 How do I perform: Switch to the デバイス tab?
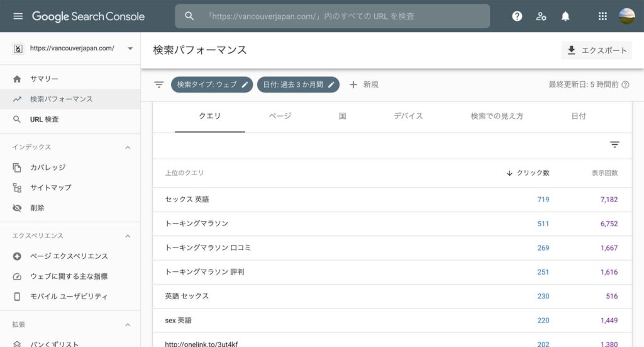tap(408, 117)
